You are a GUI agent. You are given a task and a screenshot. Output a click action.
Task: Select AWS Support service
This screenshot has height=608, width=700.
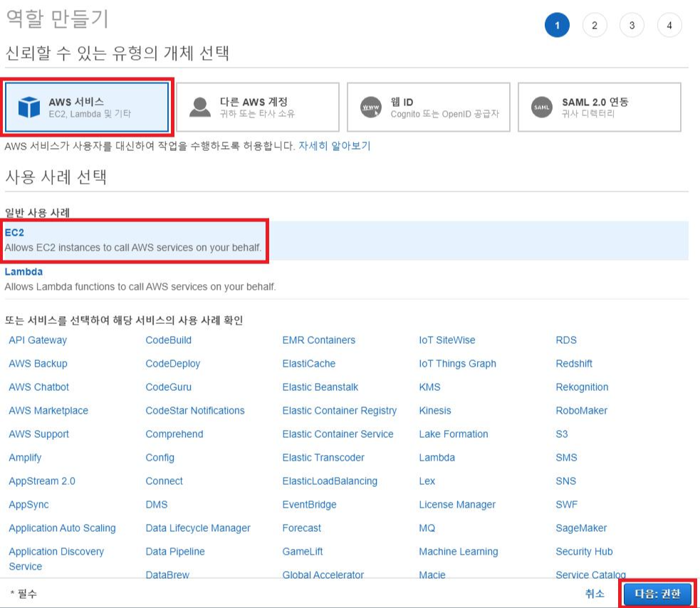click(x=39, y=434)
